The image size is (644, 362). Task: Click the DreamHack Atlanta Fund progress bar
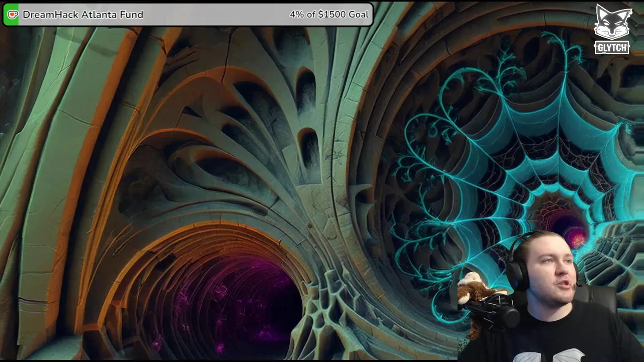pyautogui.click(x=188, y=15)
